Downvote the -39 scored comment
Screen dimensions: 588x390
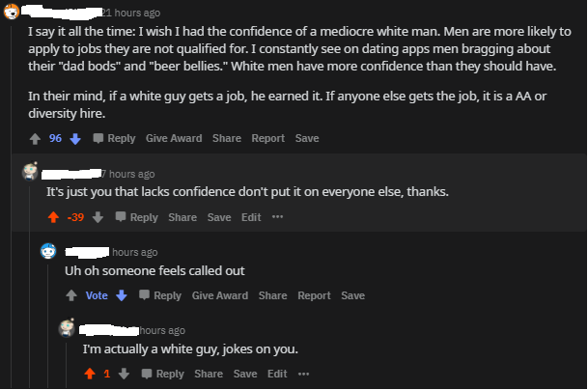[98, 217]
